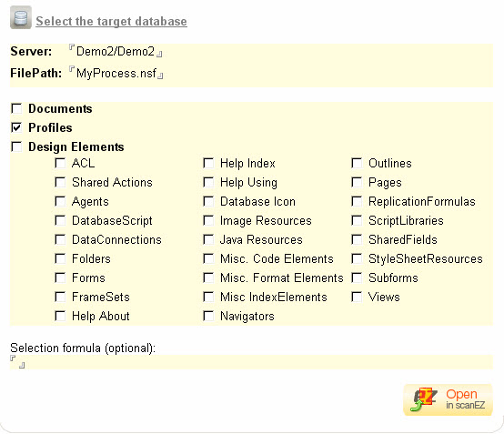Click the database cylinder icon
504x434 pixels.
[21, 17]
